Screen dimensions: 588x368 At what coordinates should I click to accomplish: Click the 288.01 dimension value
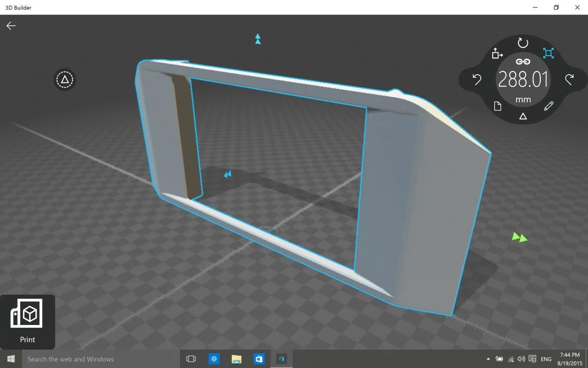click(523, 80)
